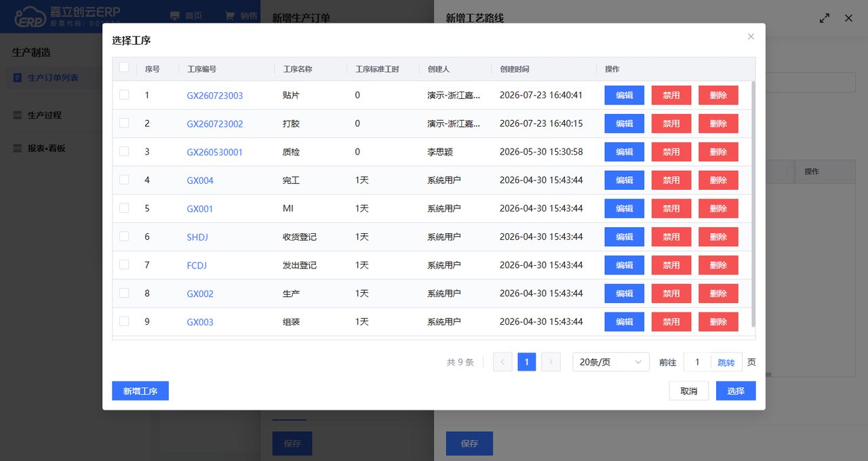Edit the 打胶 process row

click(x=625, y=124)
